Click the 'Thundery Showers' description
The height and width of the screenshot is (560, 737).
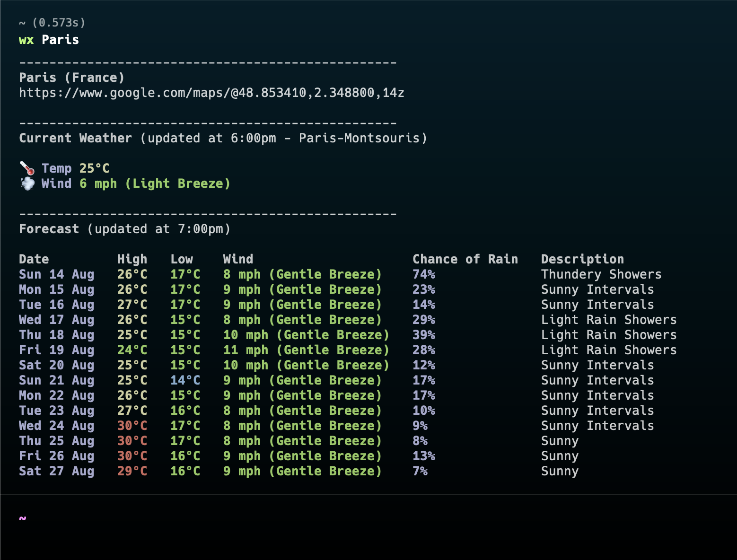[x=601, y=274]
